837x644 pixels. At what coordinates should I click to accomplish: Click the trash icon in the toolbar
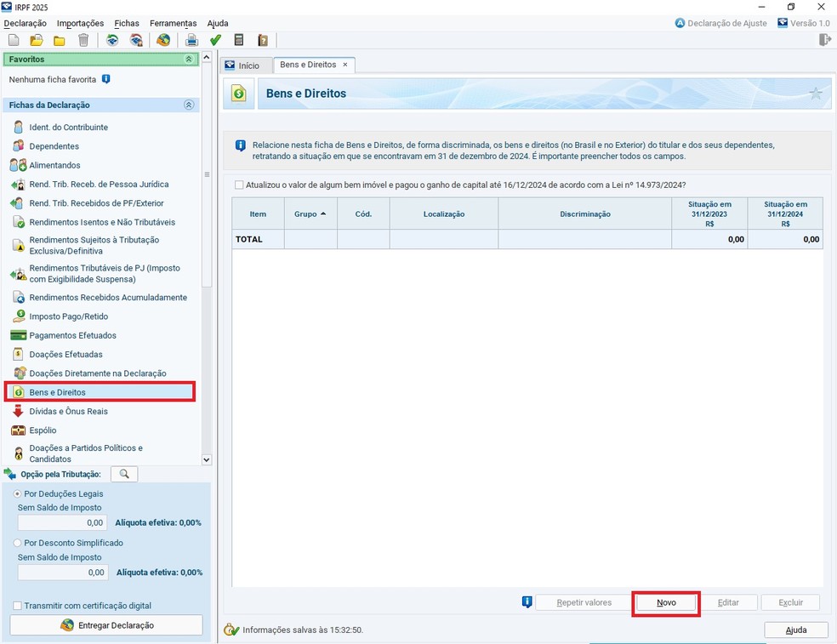tap(83, 40)
